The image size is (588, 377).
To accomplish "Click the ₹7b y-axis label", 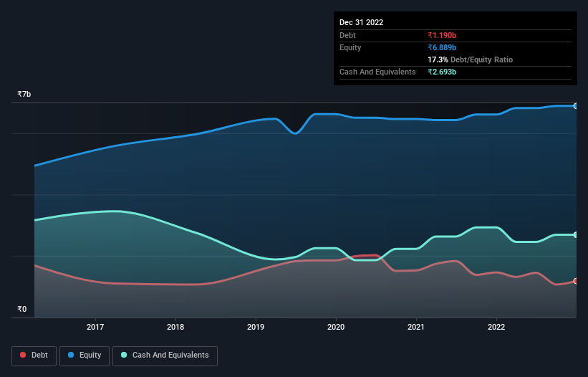I will click(x=24, y=94).
